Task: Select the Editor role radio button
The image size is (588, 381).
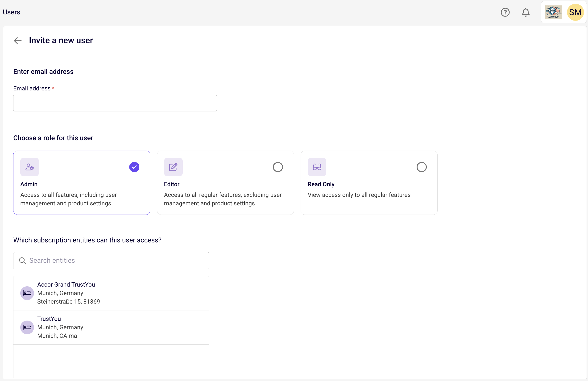Action: [278, 167]
